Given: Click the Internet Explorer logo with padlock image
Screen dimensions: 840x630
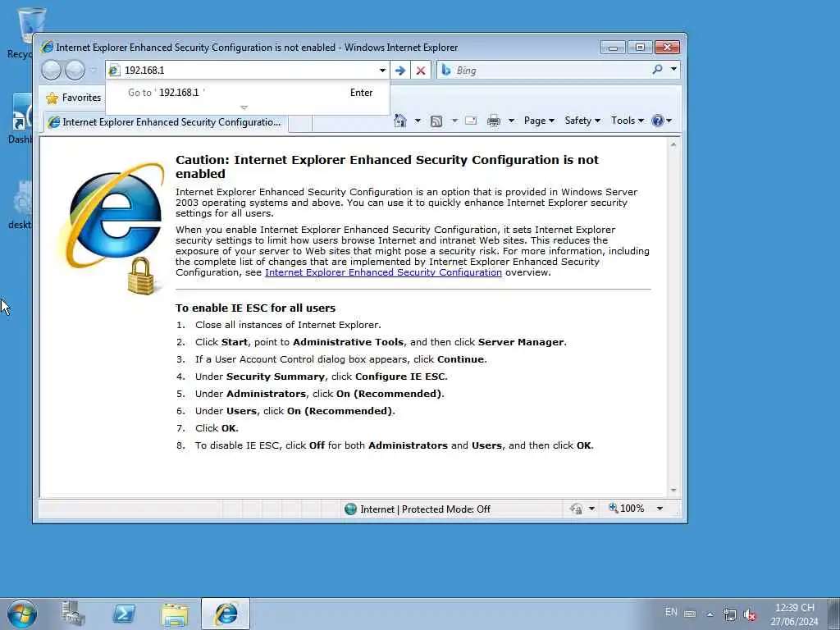Looking at the screenshot, I should pyautogui.click(x=112, y=229).
